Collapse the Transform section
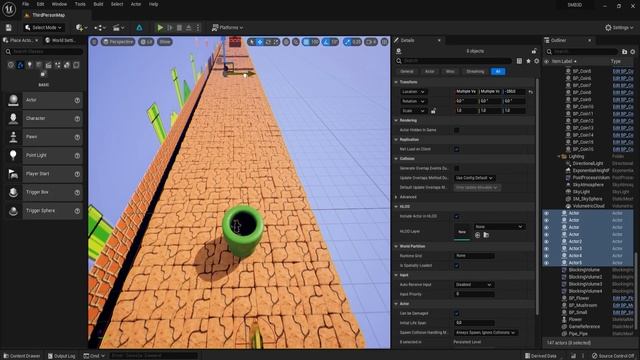This screenshot has height=360, width=640. click(396, 82)
